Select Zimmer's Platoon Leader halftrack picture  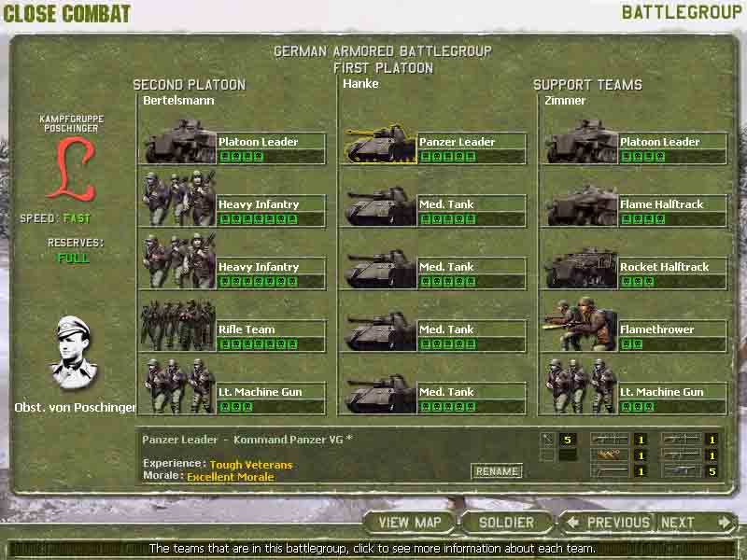(581, 142)
